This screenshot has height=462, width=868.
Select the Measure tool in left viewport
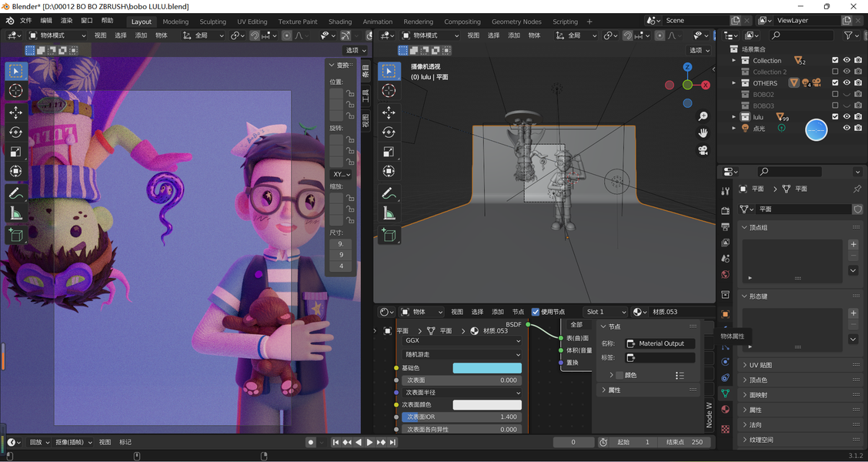click(x=16, y=213)
